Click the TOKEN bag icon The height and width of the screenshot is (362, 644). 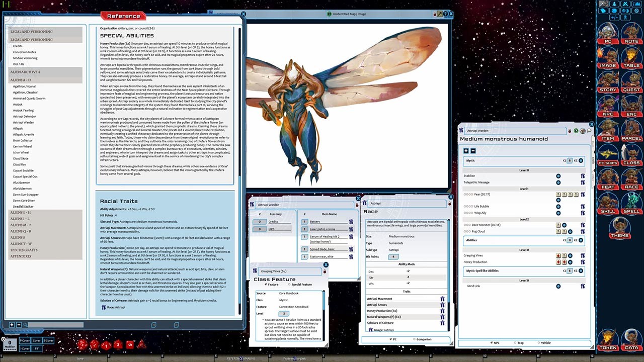(x=608, y=340)
